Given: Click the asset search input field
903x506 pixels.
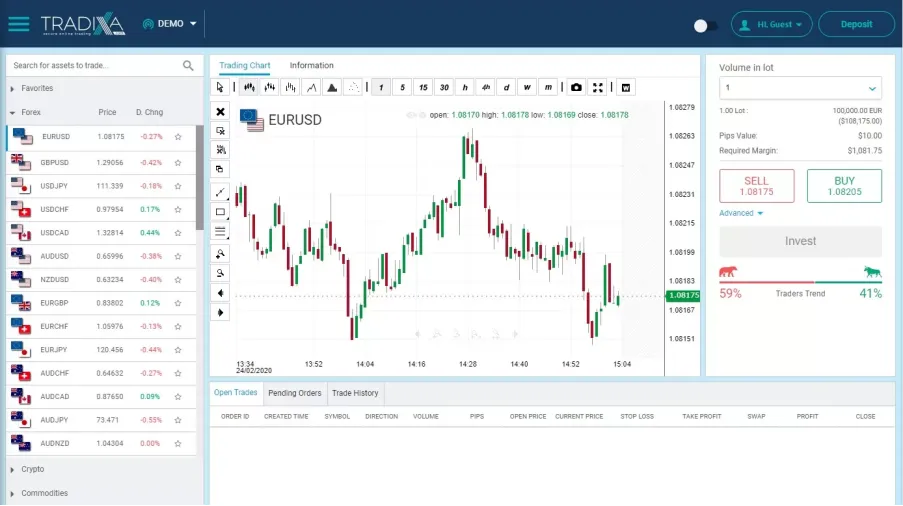Looking at the screenshot, I should tap(96, 66).
